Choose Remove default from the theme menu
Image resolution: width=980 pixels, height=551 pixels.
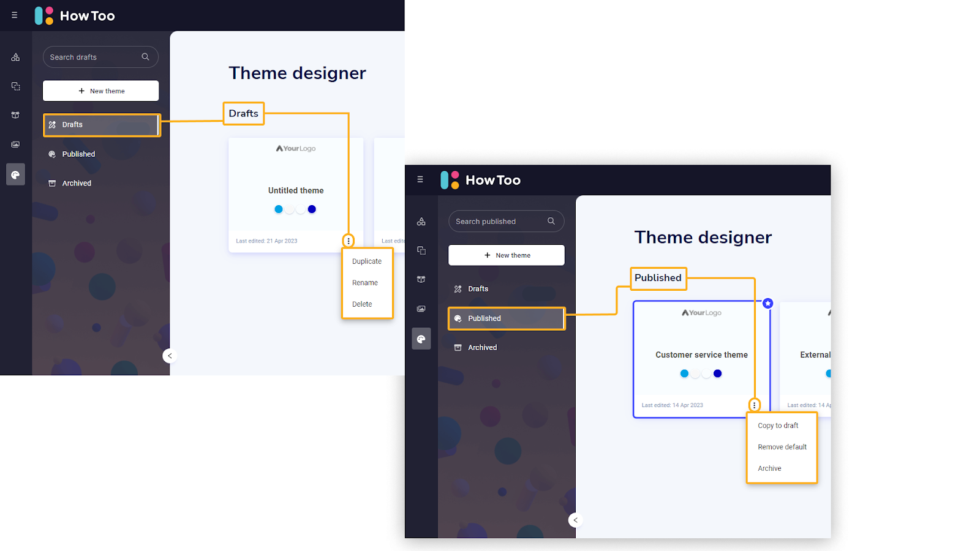click(782, 447)
